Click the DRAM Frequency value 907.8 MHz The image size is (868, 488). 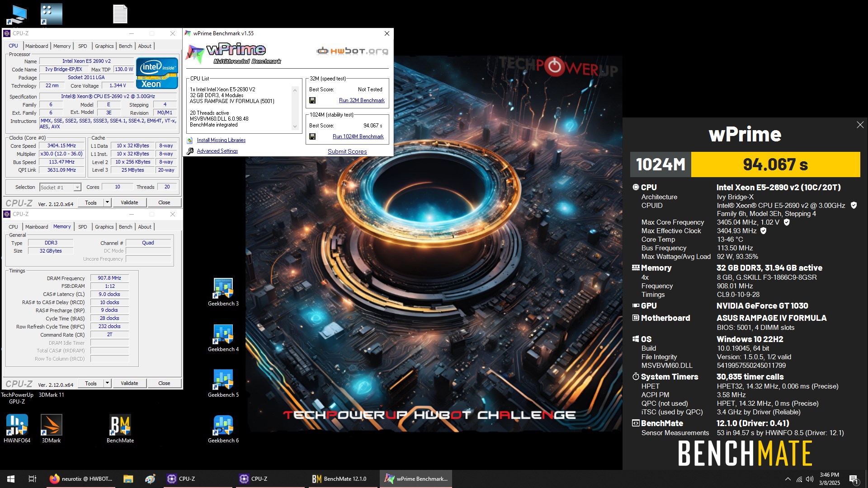[x=109, y=278]
